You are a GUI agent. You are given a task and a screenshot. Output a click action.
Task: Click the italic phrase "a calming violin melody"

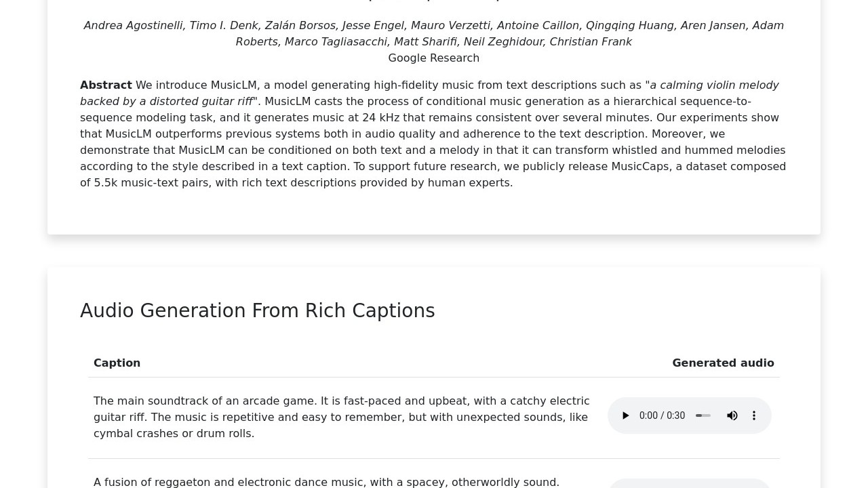pos(714,85)
